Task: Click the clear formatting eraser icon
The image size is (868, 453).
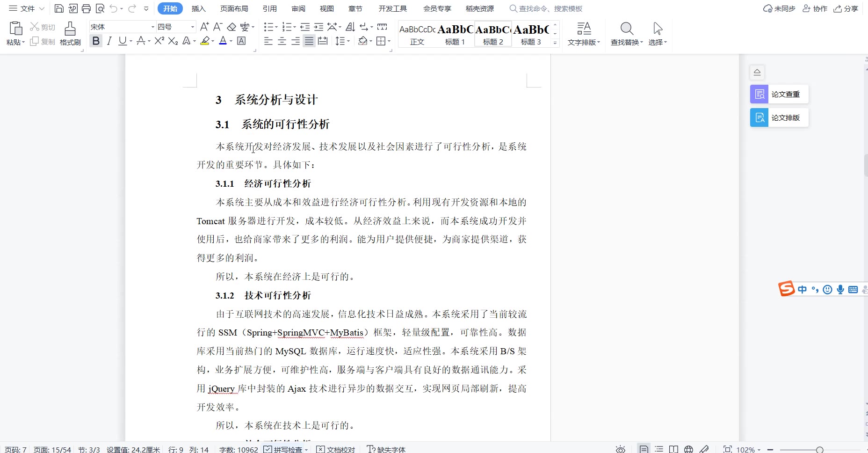Action: point(231,27)
